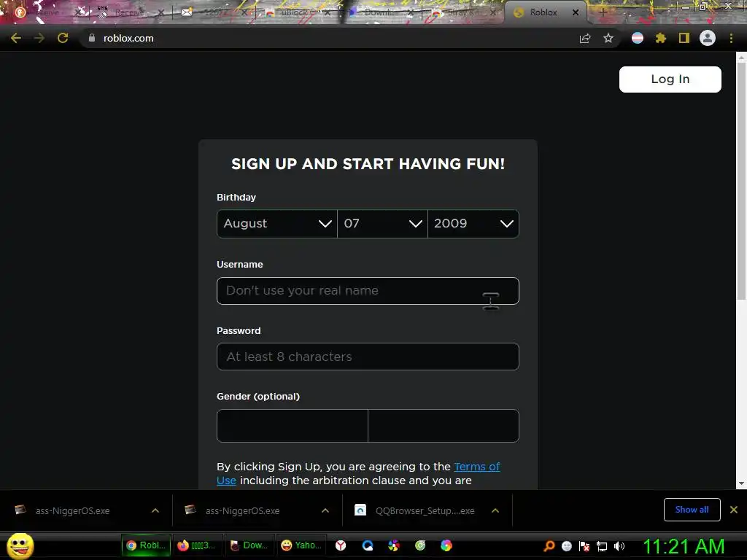
Task: Open the volume speaker tray icon
Action: (619, 546)
